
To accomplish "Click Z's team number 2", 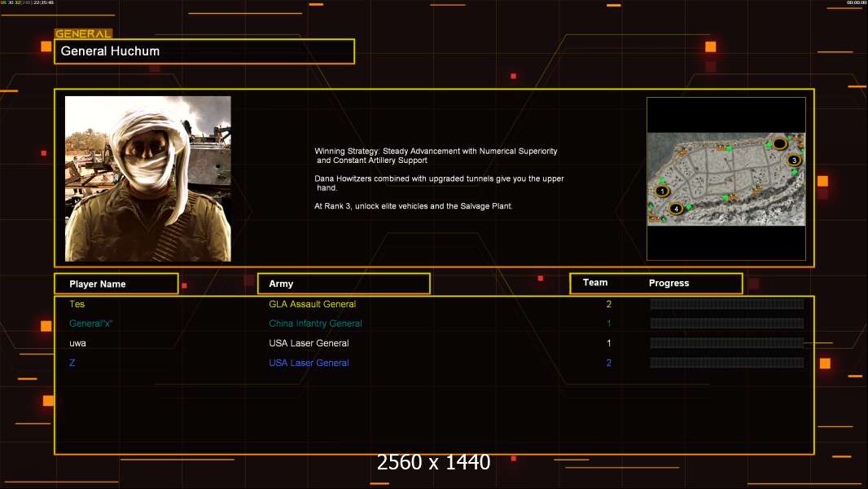I will (x=609, y=363).
